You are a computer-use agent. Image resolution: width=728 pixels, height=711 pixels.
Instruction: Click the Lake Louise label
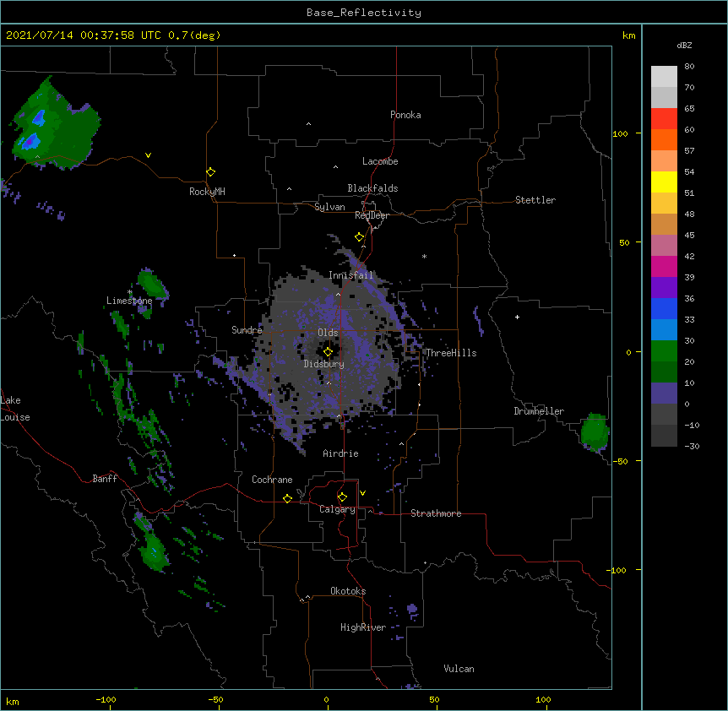15,409
